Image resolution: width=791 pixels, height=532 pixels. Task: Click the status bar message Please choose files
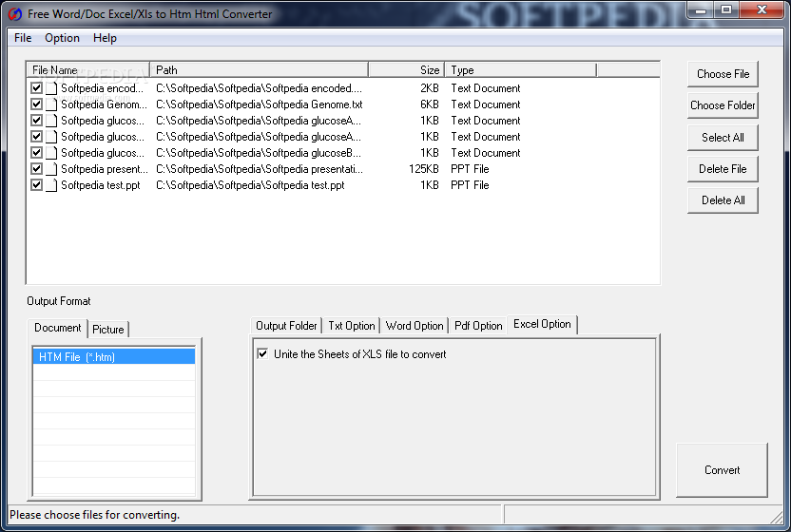click(x=94, y=515)
